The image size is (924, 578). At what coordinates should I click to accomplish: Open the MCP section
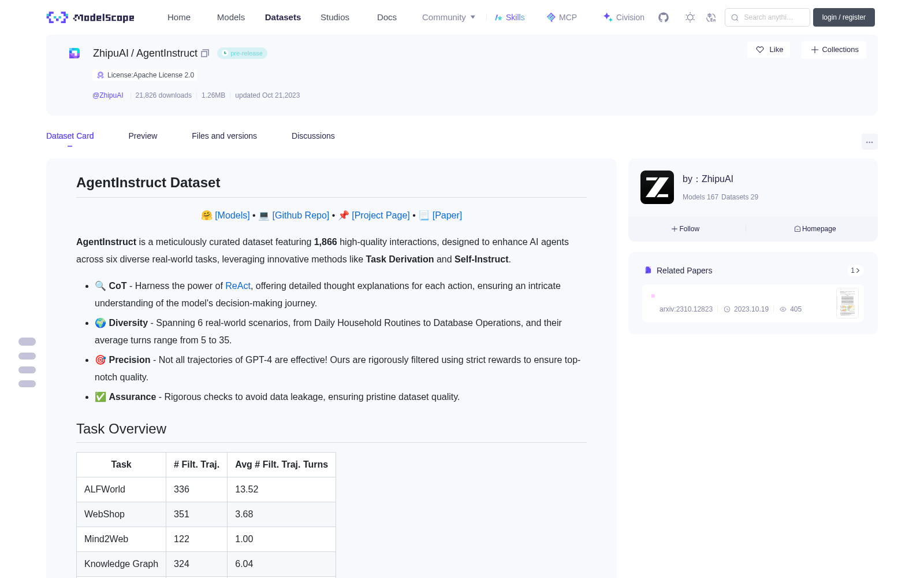561,17
